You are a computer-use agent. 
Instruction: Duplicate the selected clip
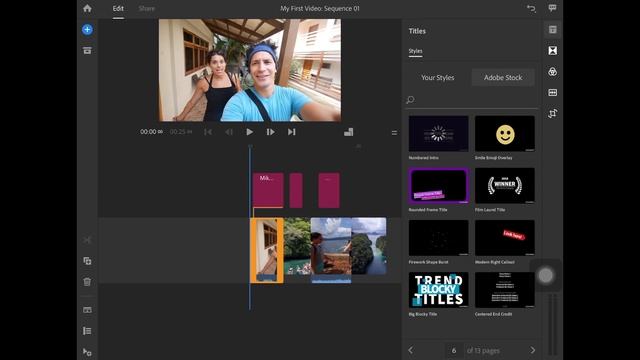(x=87, y=261)
